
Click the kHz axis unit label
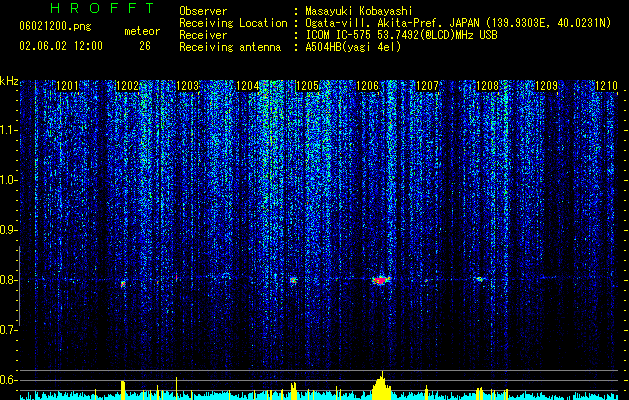point(10,81)
